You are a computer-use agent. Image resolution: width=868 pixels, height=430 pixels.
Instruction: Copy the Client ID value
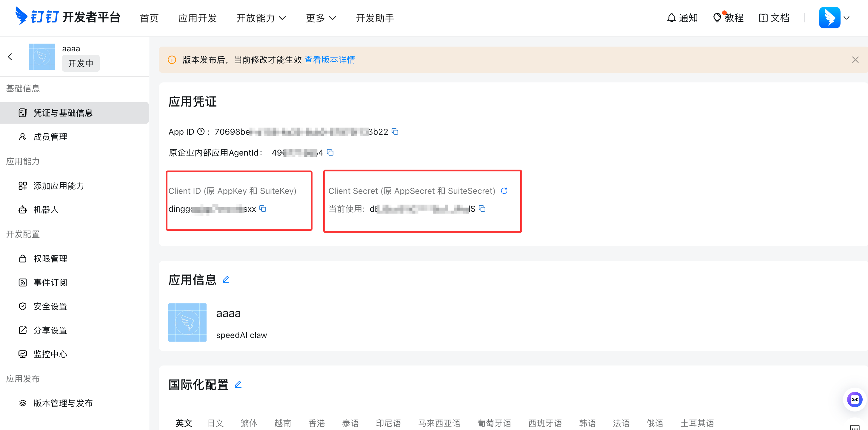(x=263, y=209)
